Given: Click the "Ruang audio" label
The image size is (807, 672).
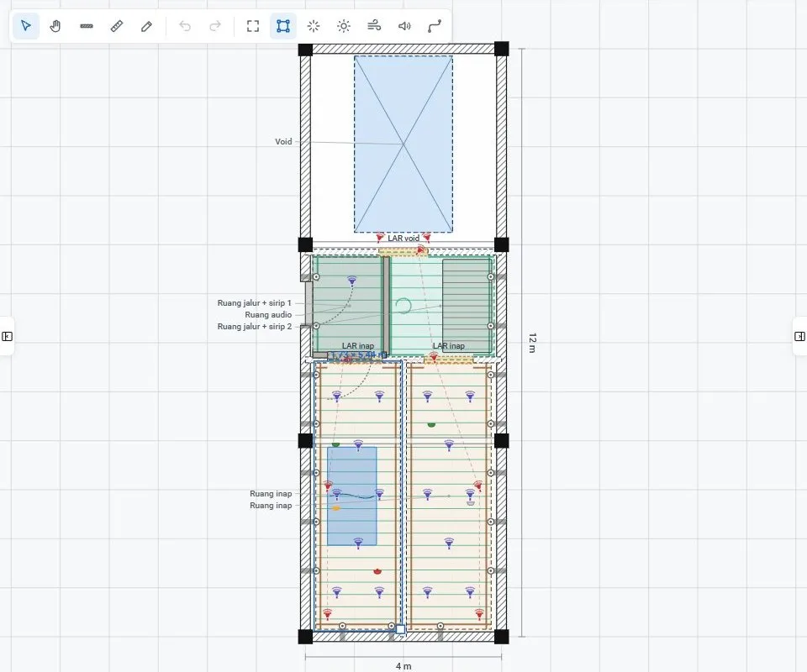Looking at the screenshot, I should [268, 315].
